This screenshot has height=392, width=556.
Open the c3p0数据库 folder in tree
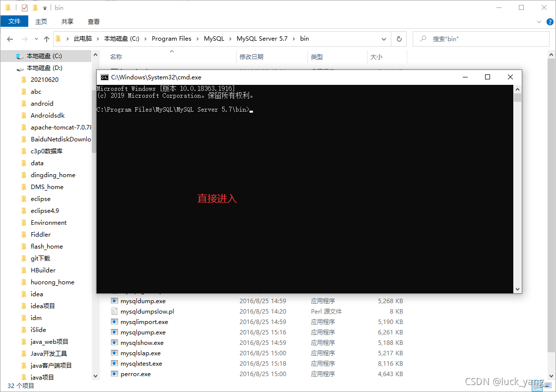click(x=47, y=151)
